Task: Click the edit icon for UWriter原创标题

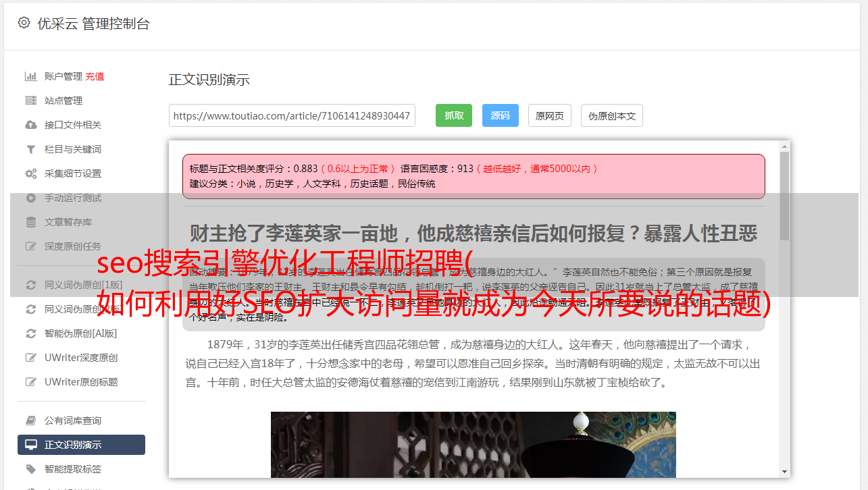Action: (x=31, y=382)
